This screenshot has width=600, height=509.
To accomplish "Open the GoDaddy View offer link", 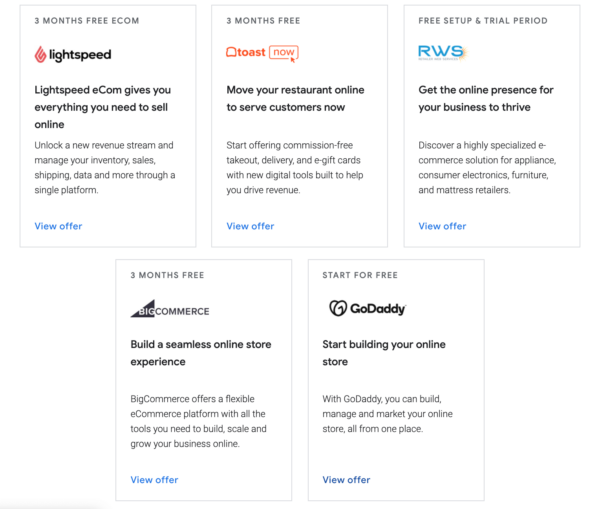I will click(346, 480).
